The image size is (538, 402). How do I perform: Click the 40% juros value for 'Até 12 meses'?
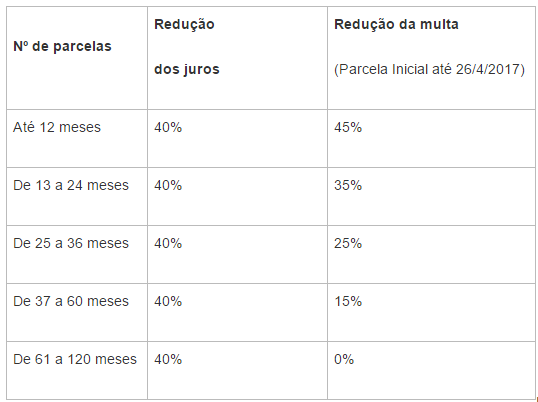pos(168,127)
